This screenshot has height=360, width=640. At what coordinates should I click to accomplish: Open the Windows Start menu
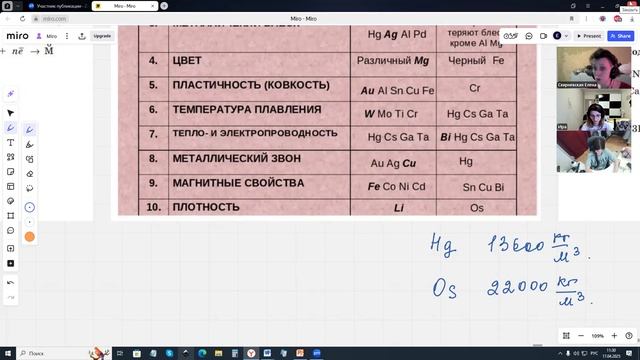coord(8,353)
